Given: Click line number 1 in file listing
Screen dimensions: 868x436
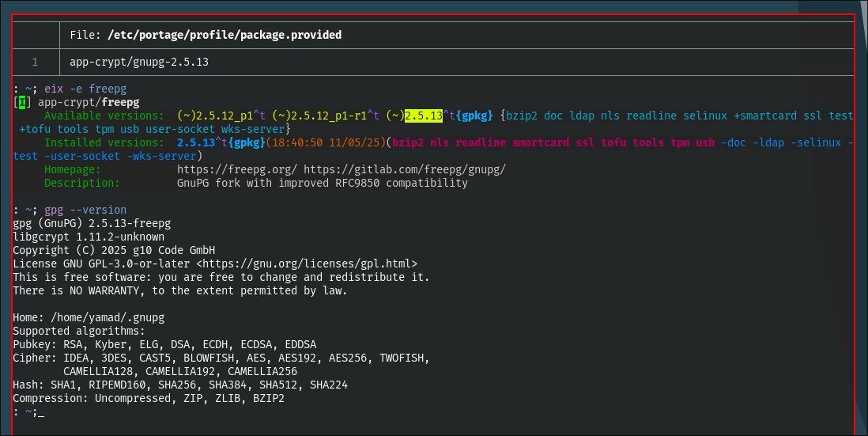Looking at the screenshot, I should point(35,62).
